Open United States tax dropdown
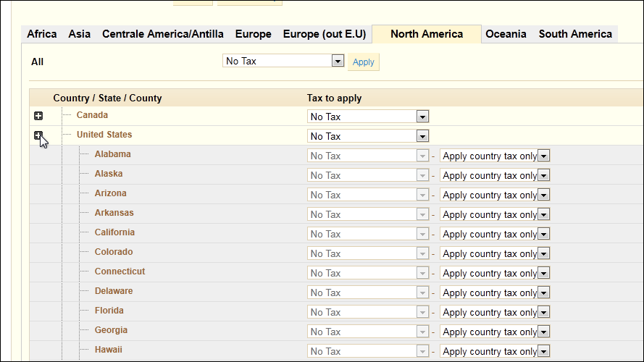This screenshot has width=644, height=362. click(368, 136)
